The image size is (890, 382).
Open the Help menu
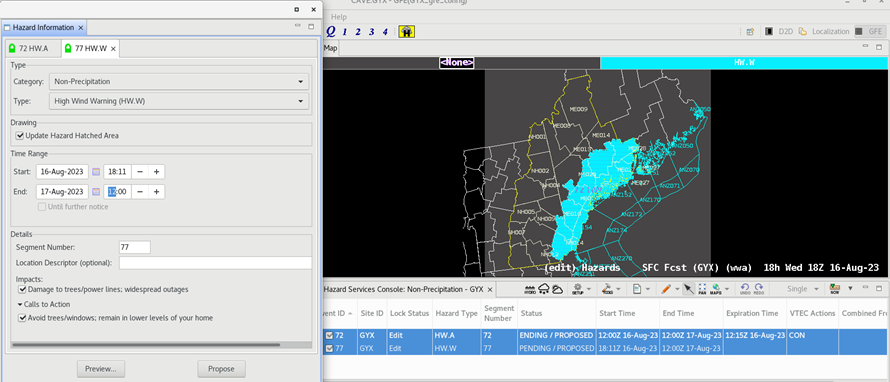click(338, 17)
